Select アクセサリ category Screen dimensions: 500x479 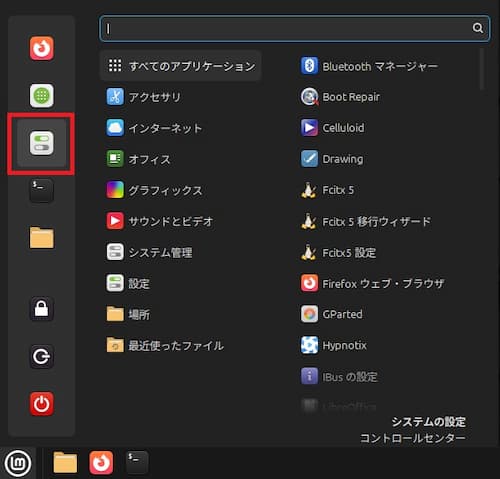(x=144, y=97)
